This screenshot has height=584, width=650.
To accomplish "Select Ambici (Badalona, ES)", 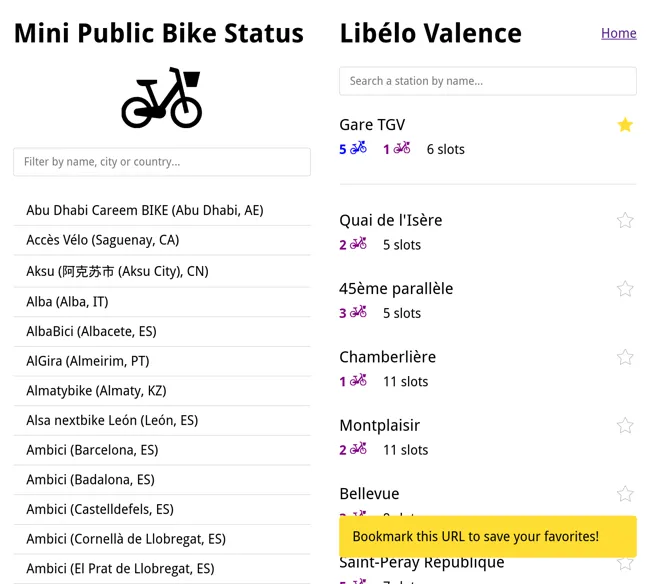I will (162, 480).
